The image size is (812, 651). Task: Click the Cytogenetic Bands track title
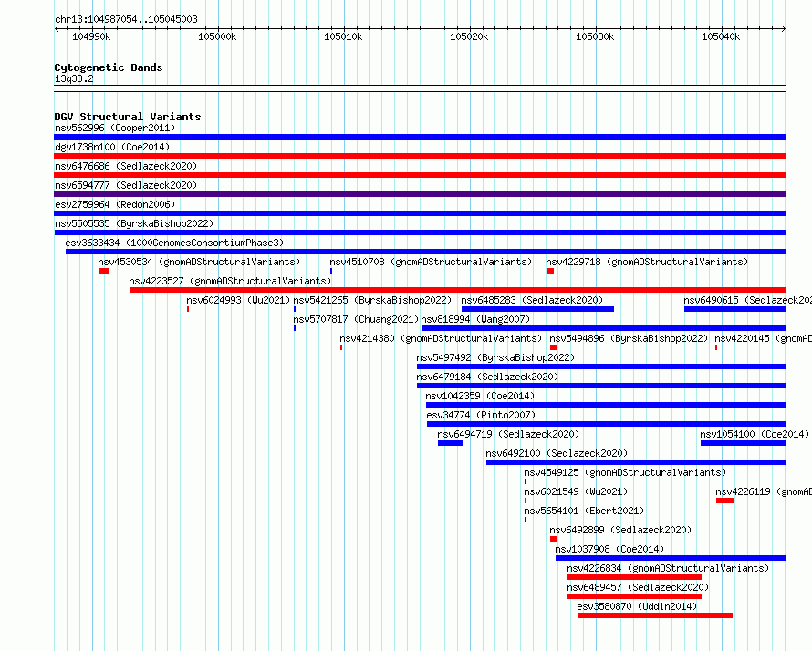click(109, 67)
